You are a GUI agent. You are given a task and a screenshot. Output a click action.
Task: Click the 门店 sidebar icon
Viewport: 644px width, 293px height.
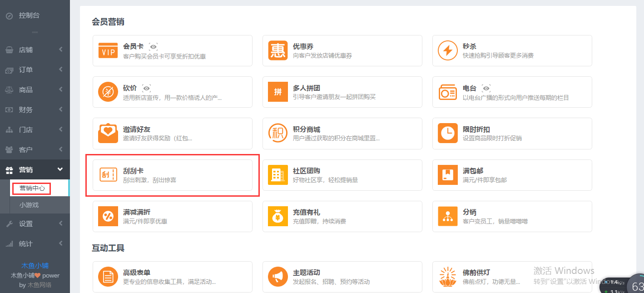[9, 130]
